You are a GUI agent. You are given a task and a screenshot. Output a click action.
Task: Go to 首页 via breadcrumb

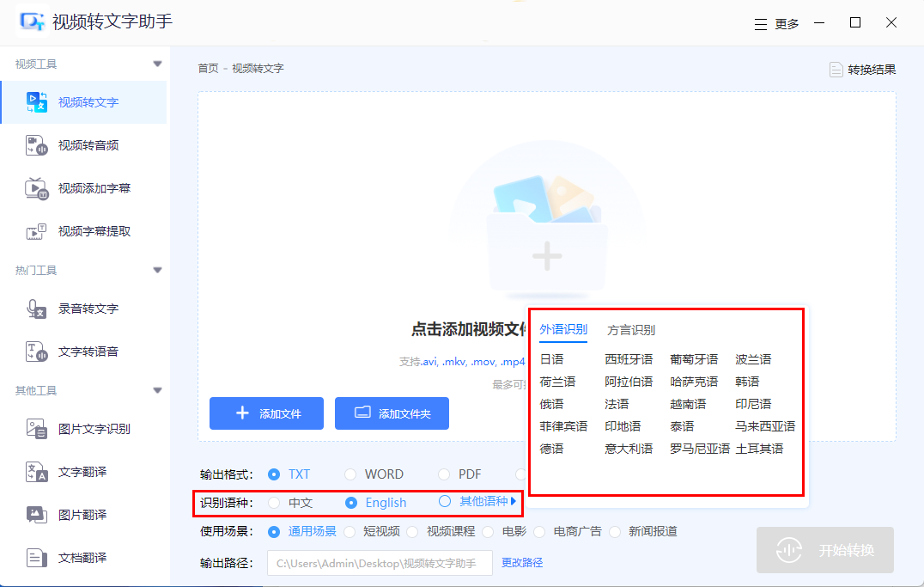pos(208,69)
